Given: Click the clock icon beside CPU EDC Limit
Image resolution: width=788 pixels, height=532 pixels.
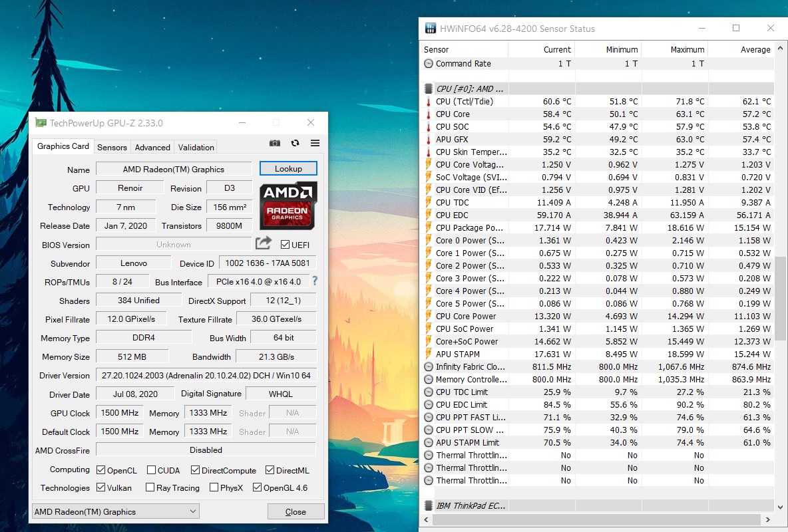Looking at the screenshot, I should (429, 404).
